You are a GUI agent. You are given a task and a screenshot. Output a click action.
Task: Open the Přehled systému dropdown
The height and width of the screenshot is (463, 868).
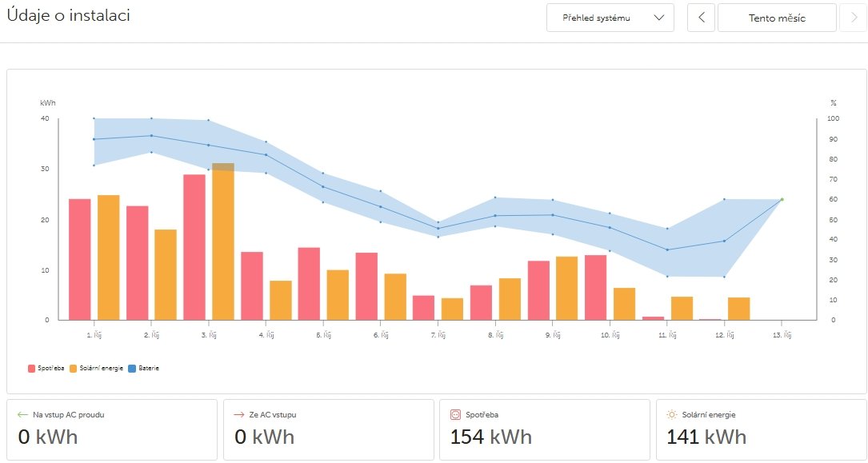(x=610, y=18)
